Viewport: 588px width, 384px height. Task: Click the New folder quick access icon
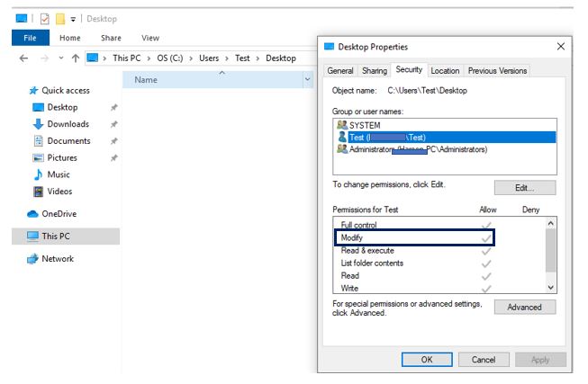pyautogui.click(x=60, y=19)
